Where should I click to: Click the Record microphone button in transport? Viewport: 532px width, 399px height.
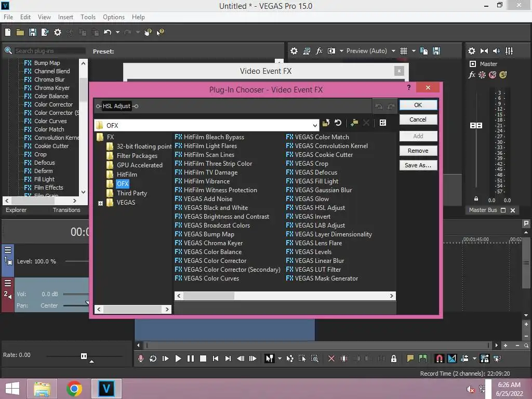click(x=140, y=358)
